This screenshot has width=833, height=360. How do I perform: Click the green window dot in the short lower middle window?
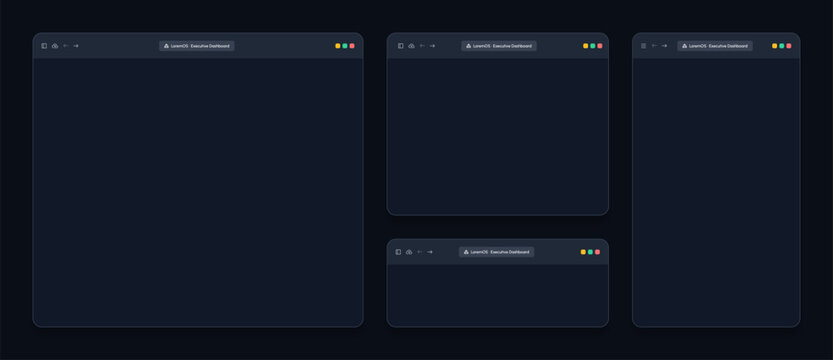[x=590, y=252]
